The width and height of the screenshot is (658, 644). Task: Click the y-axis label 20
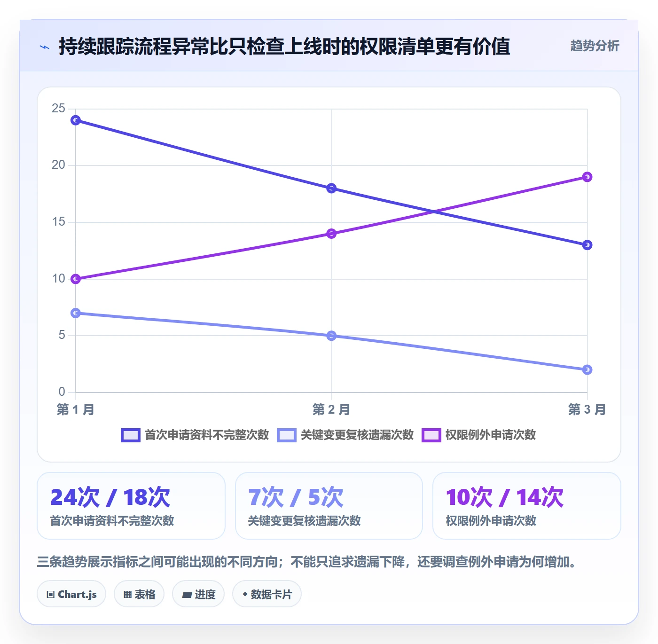[59, 165]
